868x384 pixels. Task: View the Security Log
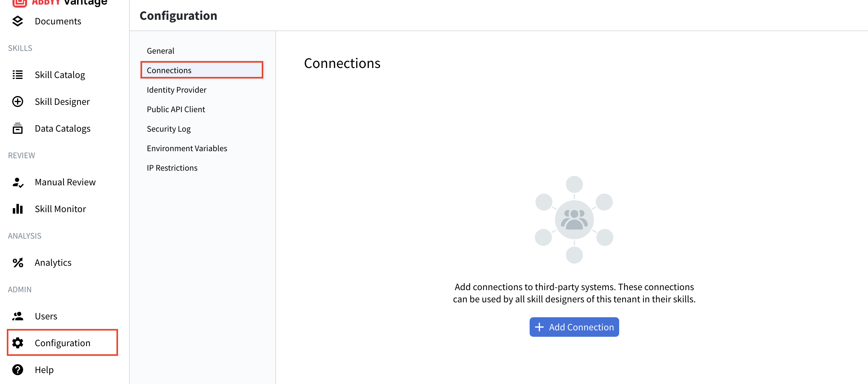(168, 128)
